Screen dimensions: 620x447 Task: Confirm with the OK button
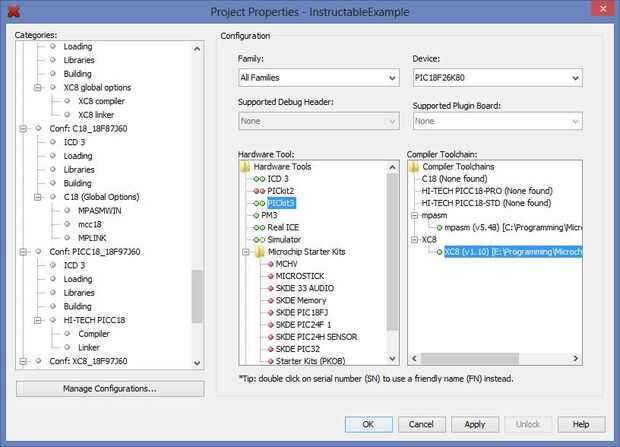click(x=369, y=424)
